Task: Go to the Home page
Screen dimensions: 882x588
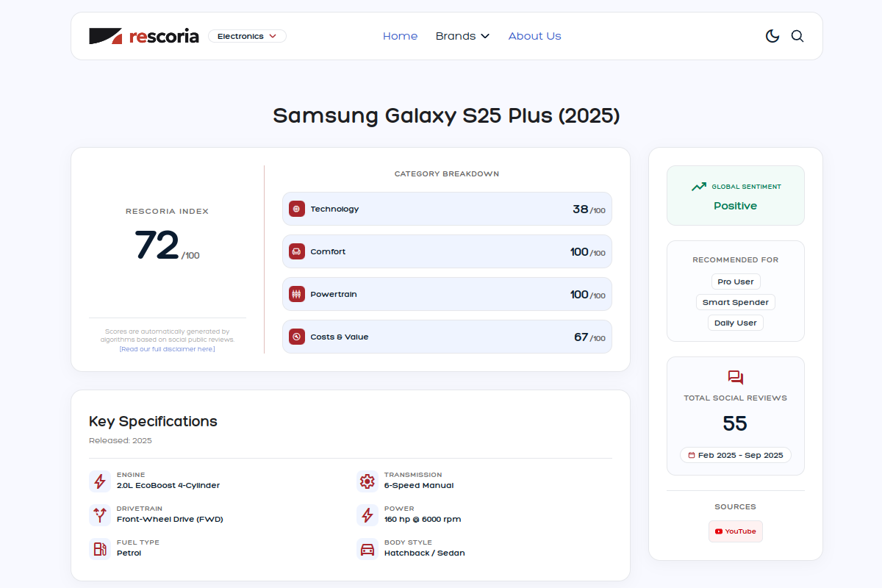Action: [400, 36]
